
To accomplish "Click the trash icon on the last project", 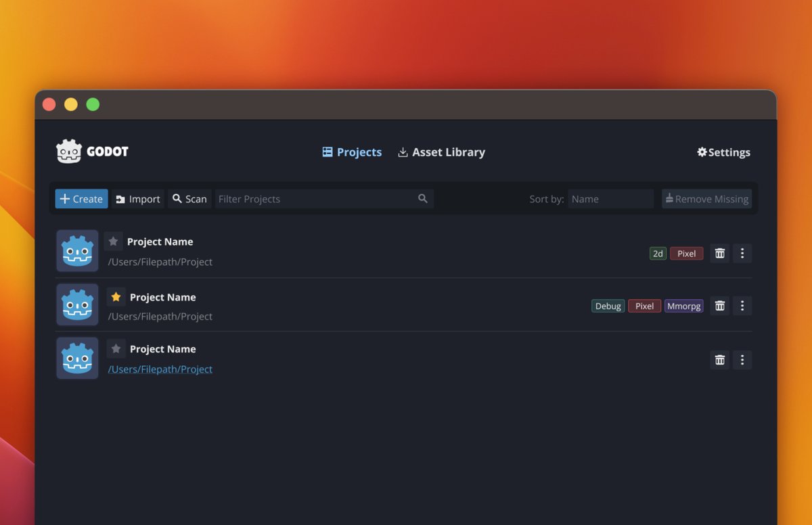I will (719, 360).
